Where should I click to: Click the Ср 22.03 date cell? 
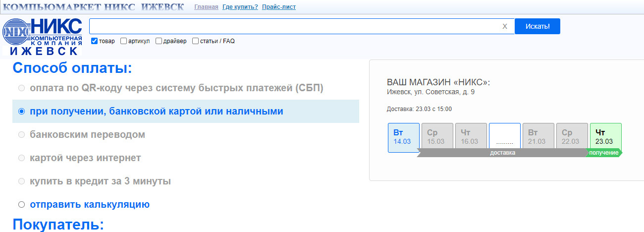(572, 137)
